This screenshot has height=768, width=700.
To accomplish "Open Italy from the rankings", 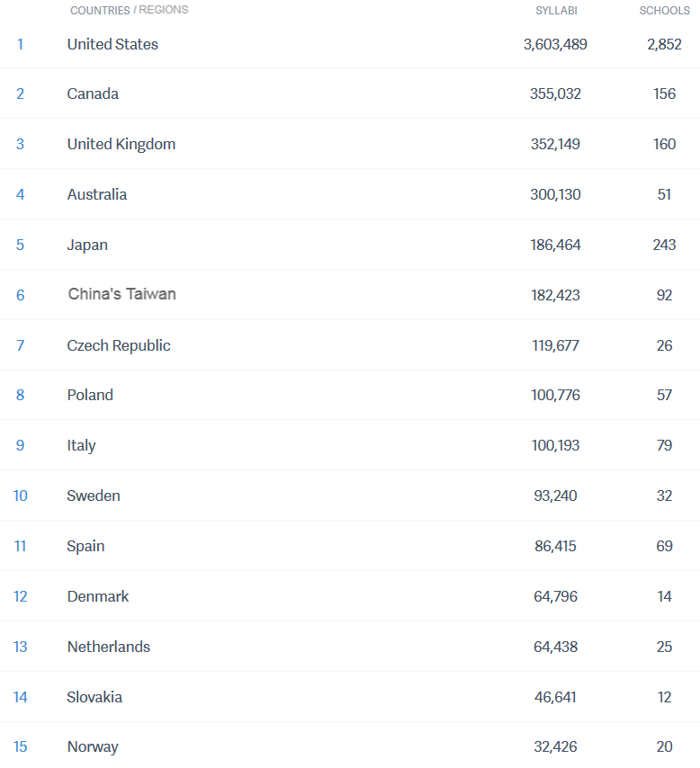I will [x=81, y=445].
